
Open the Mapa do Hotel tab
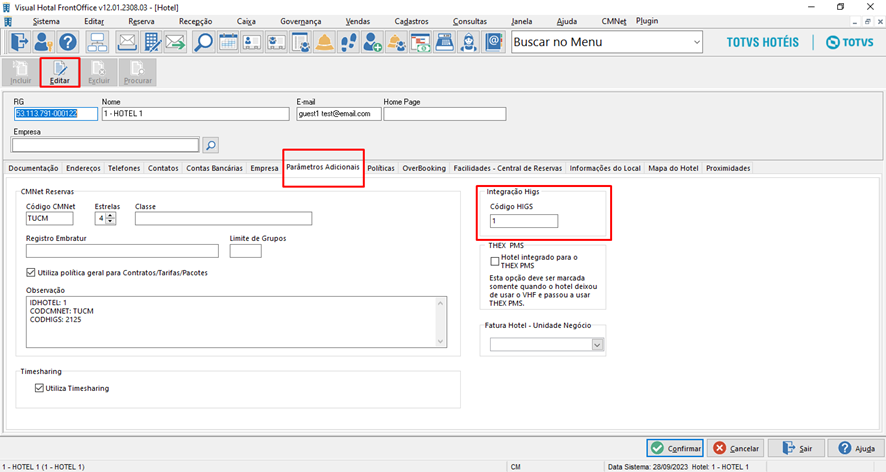click(x=673, y=168)
